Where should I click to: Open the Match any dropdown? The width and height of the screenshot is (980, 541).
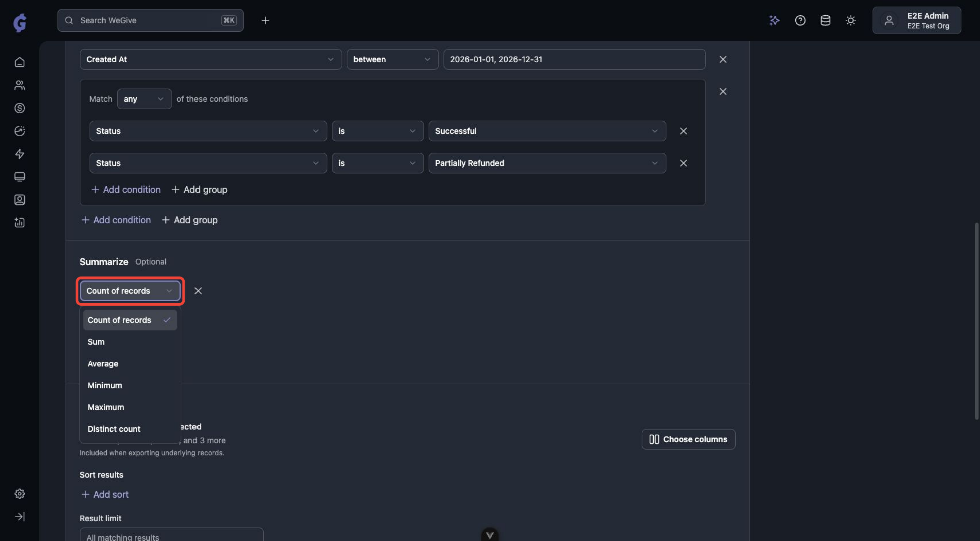coord(144,99)
